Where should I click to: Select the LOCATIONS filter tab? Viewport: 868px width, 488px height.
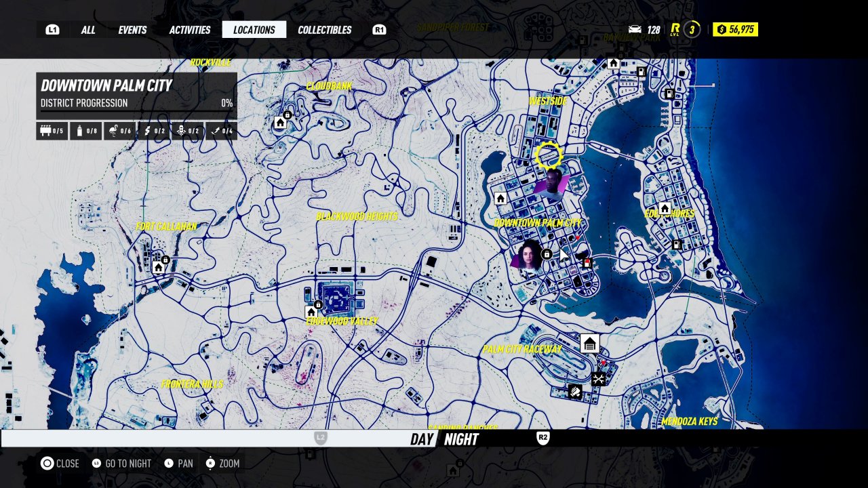click(x=254, y=30)
